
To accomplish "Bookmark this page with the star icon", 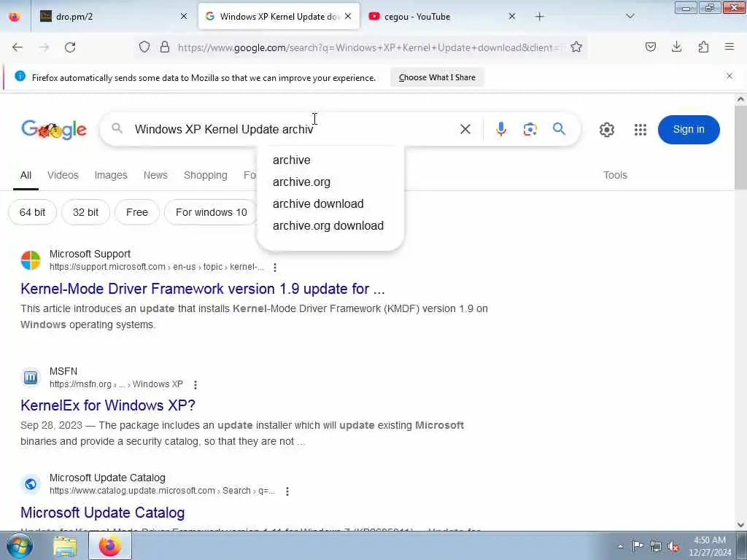I will point(576,47).
